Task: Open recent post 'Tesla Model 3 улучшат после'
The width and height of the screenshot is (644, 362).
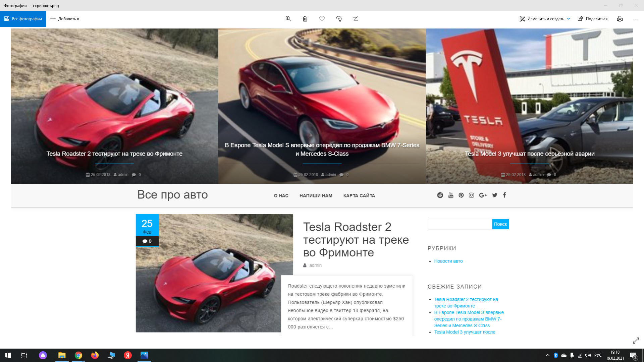Action: coord(465,332)
